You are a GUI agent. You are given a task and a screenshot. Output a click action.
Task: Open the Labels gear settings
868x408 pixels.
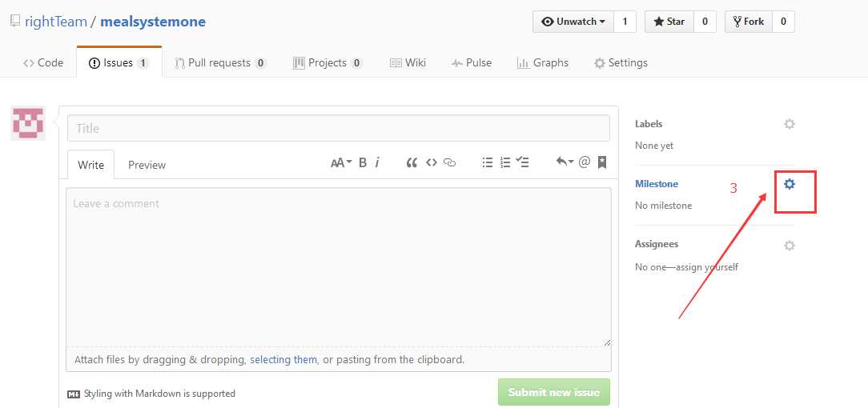[x=790, y=124]
